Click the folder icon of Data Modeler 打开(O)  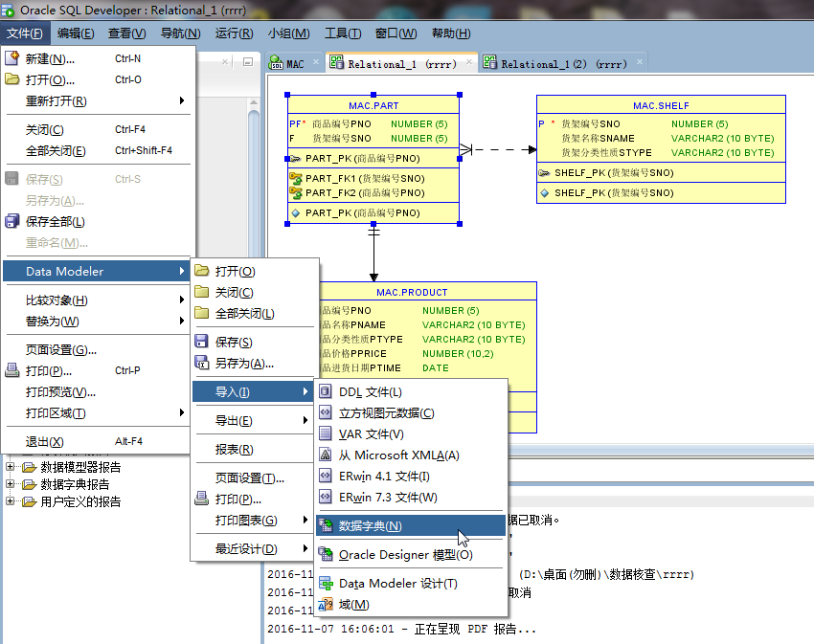[201, 271]
